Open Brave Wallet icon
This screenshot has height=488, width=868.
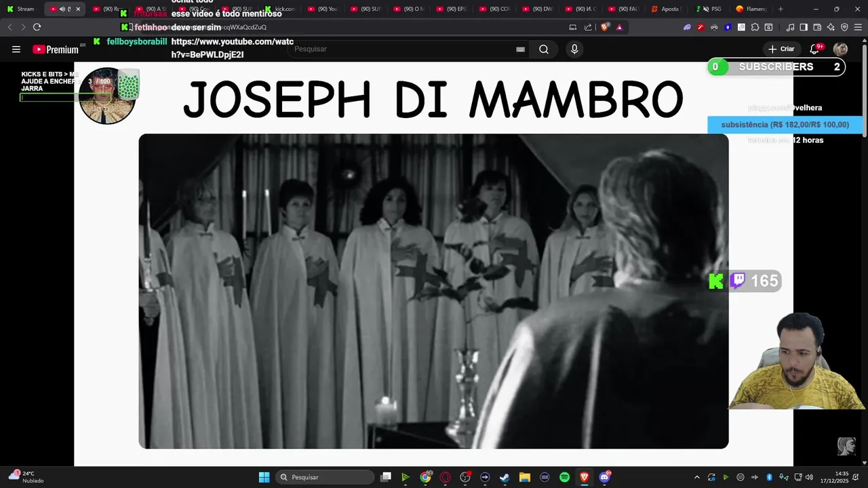click(817, 27)
